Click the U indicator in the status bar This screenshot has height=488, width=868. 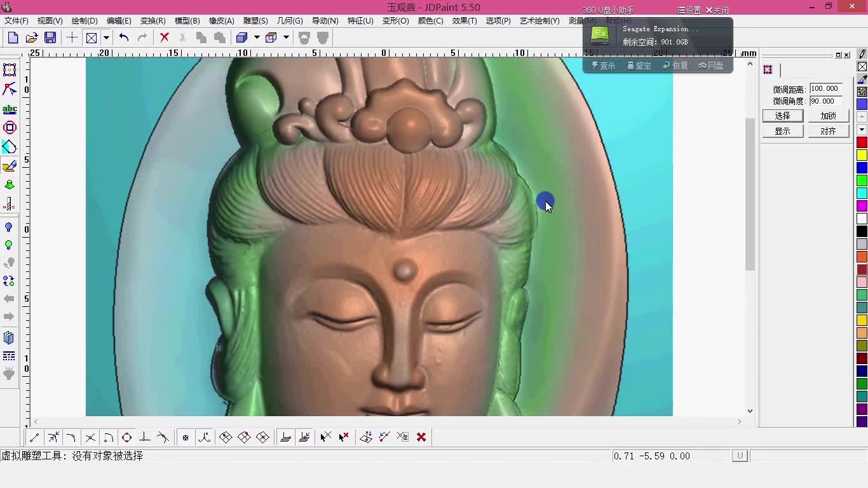click(740, 456)
